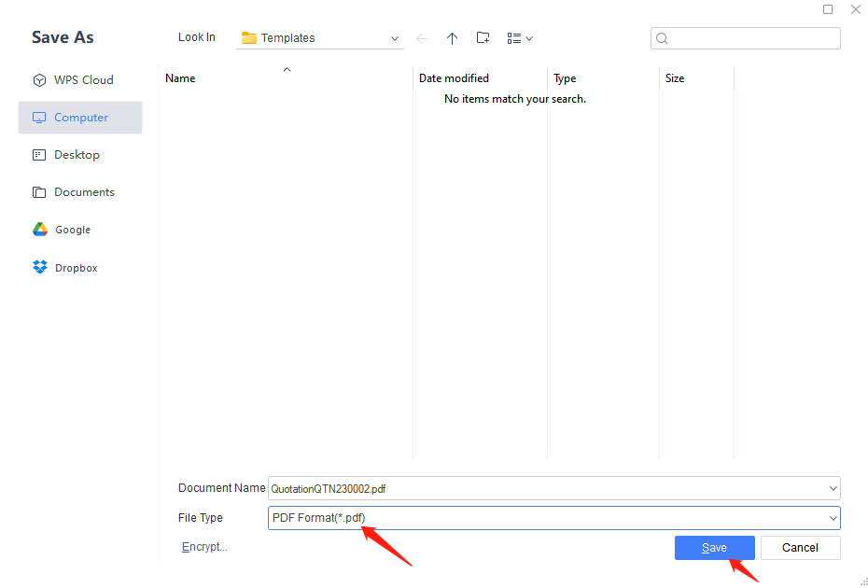Screen dimensions: 868x588
Task: Open the view mode options
Action: pos(520,38)
